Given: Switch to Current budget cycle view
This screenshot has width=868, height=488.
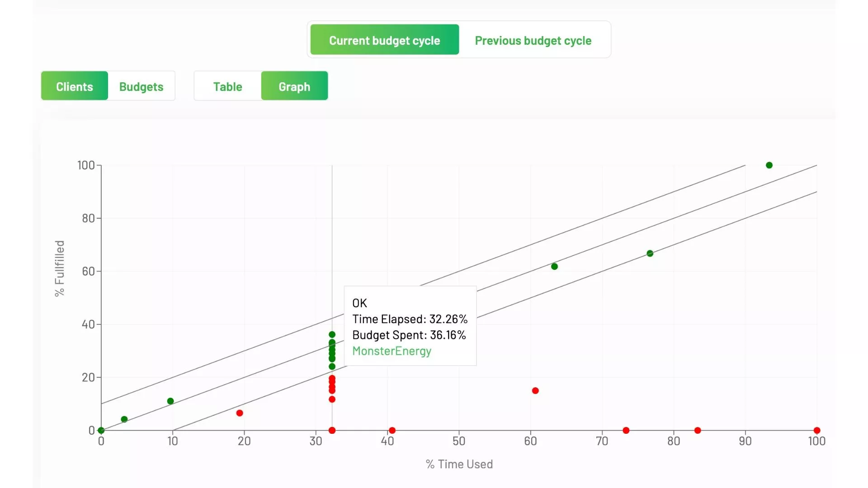Looking at the screenshot, I should [x=384, y=40].
